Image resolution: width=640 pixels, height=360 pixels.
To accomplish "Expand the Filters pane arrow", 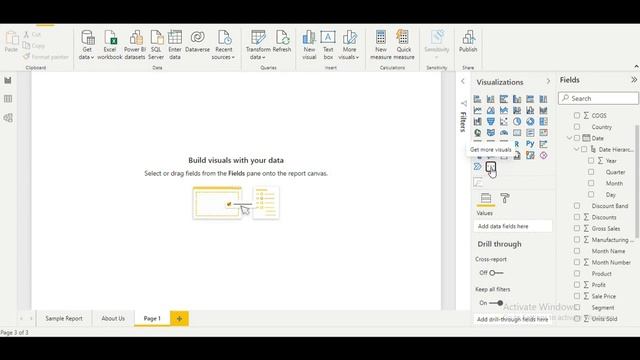I will click(463, 81).
